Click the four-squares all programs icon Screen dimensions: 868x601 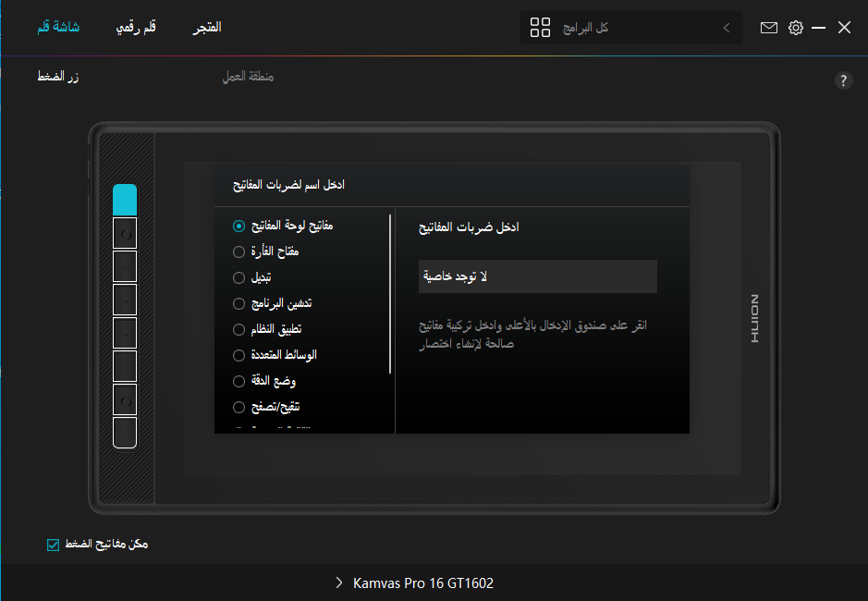[x=541, y=28]
